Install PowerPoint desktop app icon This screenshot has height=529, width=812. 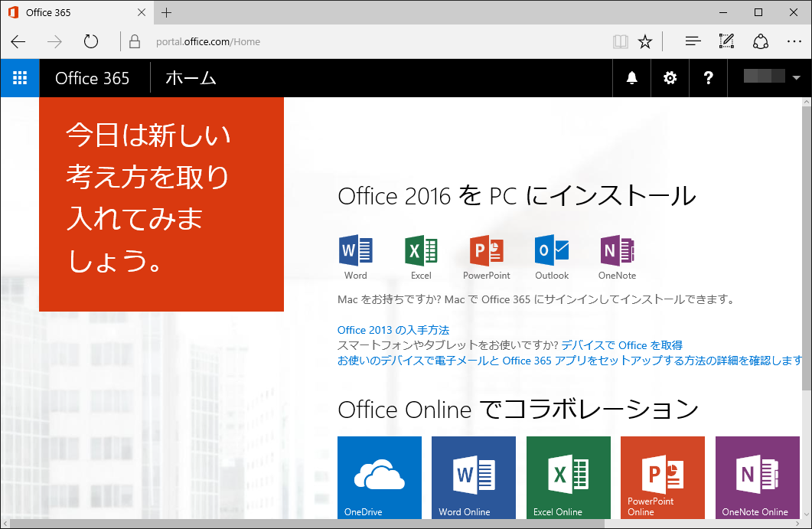click(x=486, y=250)
